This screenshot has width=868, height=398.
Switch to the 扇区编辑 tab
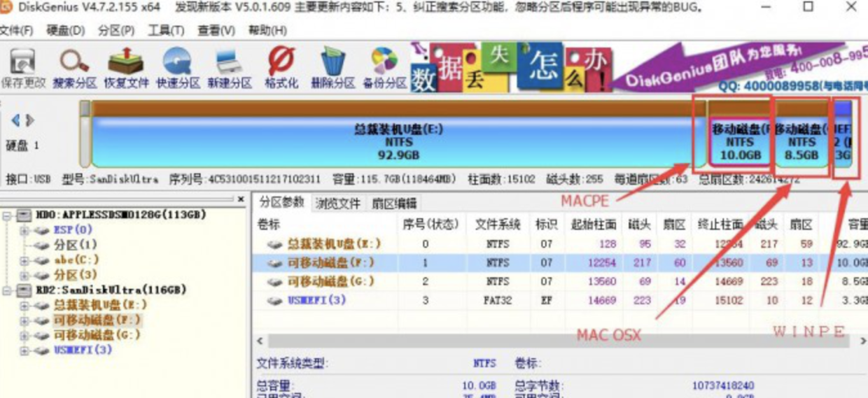pos(393,204)
